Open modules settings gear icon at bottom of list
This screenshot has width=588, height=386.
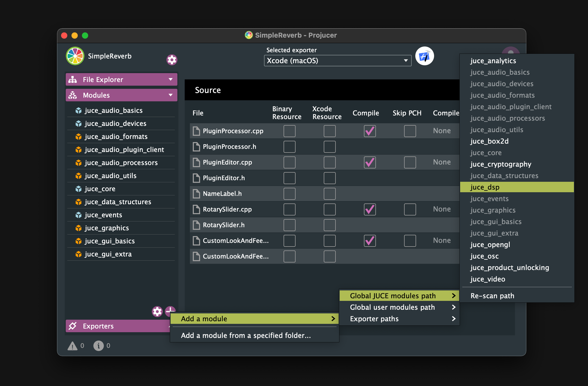[x=157, y=311]
